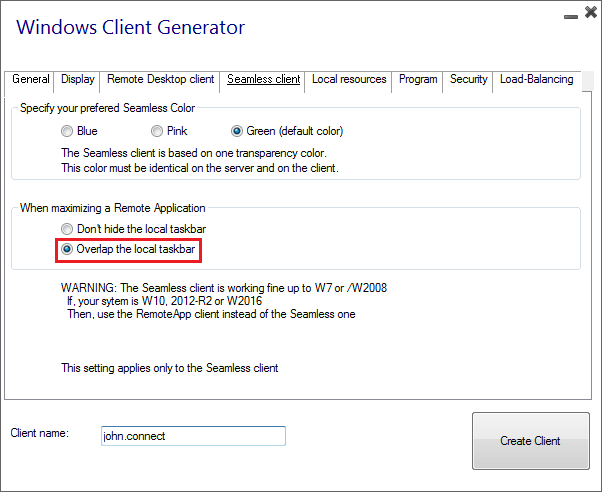
Task: Switch to the Program tab
Action: point(418,79)
